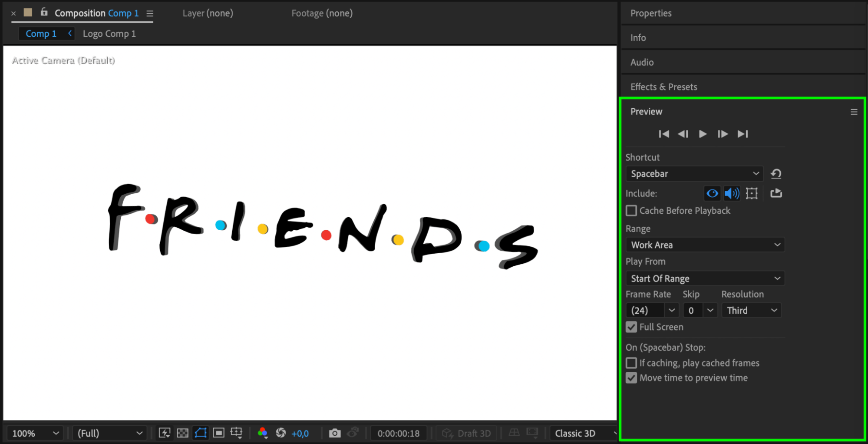The width and height of the screenshot is (868, 444).
Task: Click the current time 0:00:00:18
Action: (x=399, y=434)
